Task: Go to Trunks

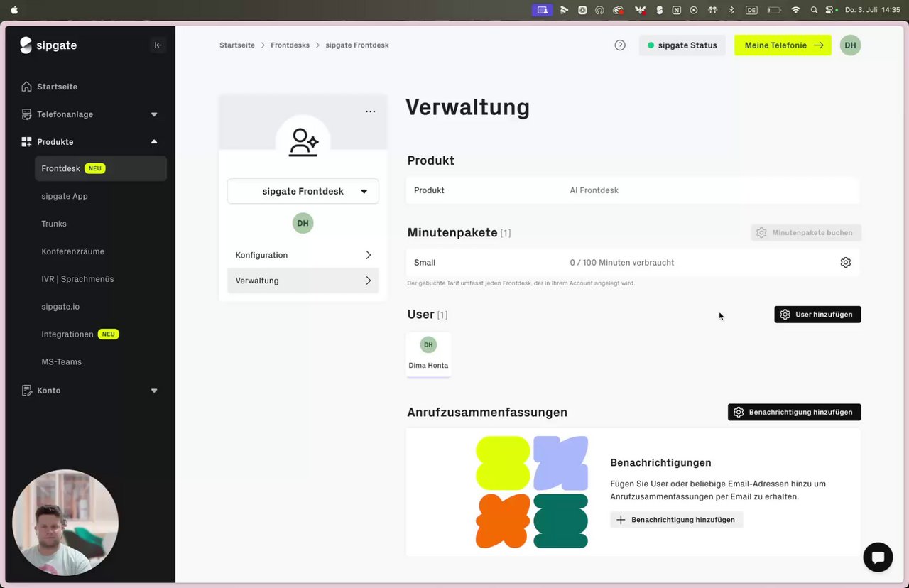Action: click(54, 224)
